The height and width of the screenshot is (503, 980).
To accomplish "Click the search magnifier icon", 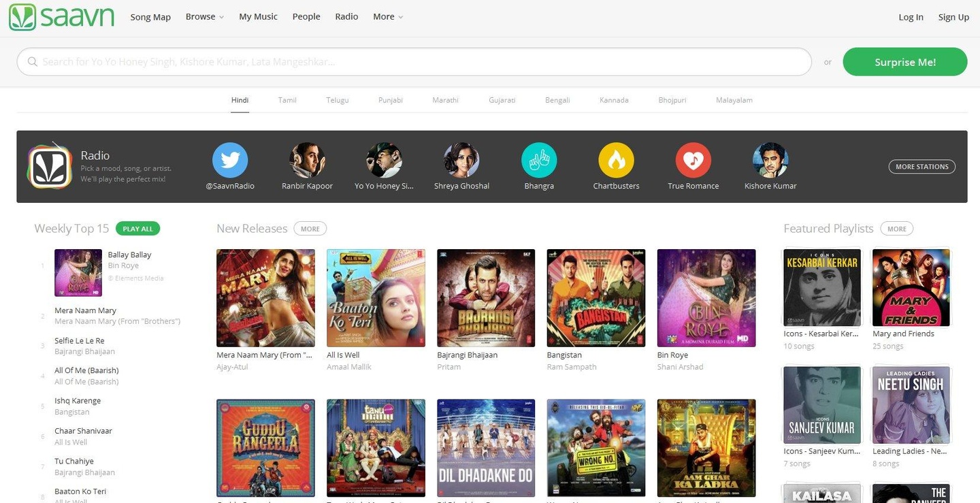I will coord(32,62).
